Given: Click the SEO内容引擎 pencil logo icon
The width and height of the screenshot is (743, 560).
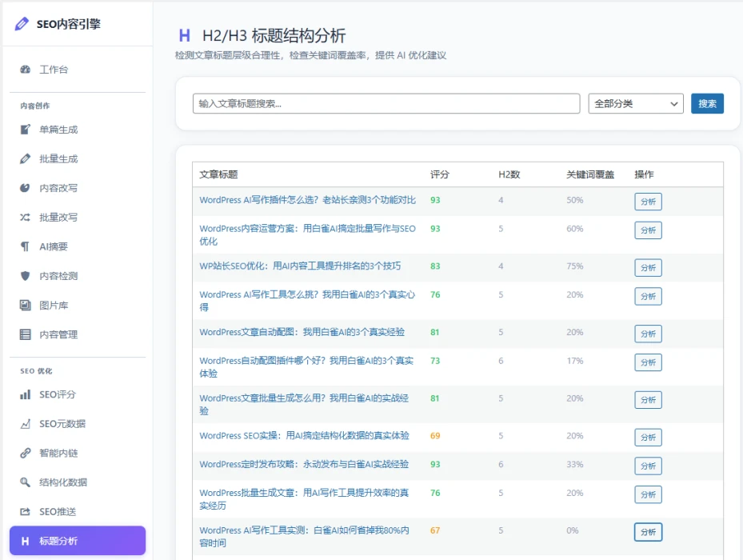Looking at the screenshot, I should coord(22,24).
